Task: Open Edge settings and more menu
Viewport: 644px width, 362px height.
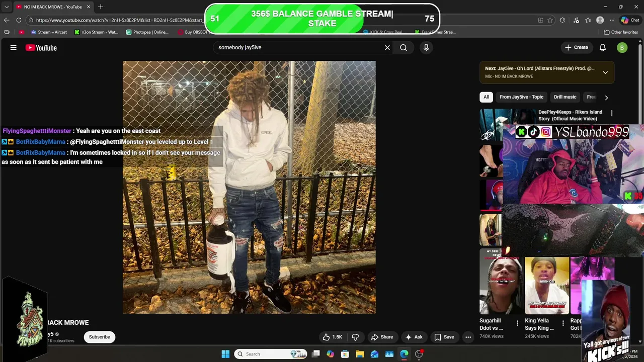Action: click(x=612, y=20)
